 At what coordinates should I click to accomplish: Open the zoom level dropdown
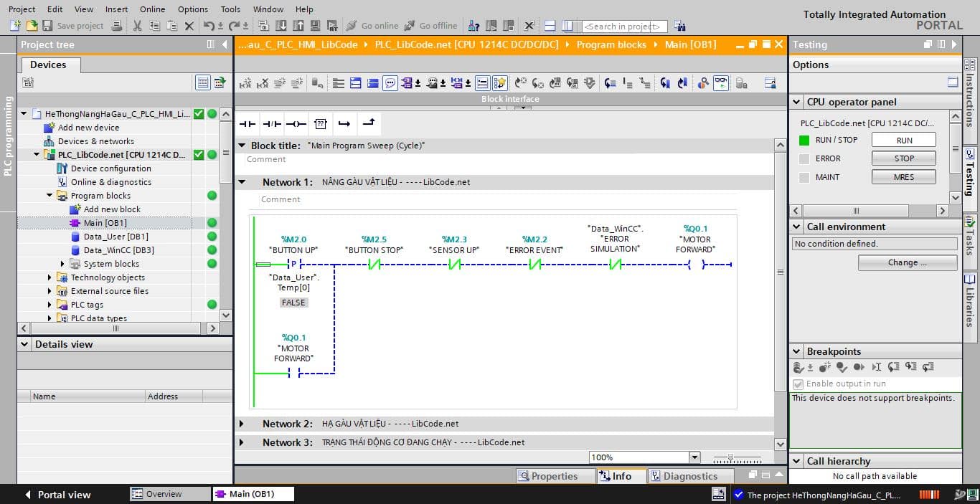[x=694, y=457]
